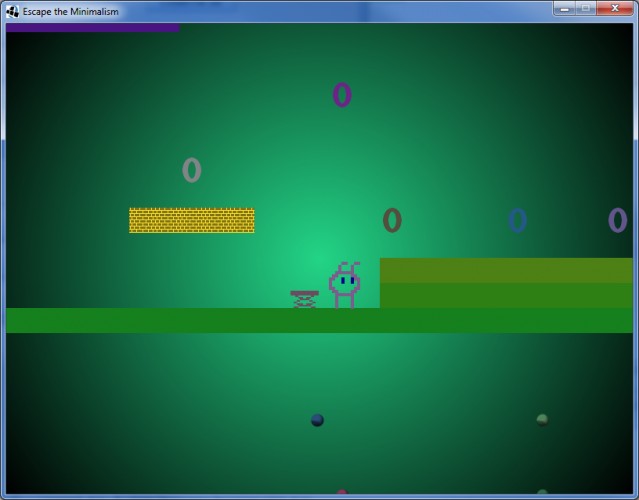Click the green ball at lower right
Viewport: 639px width, 500px height.
[x=542, y=420]
